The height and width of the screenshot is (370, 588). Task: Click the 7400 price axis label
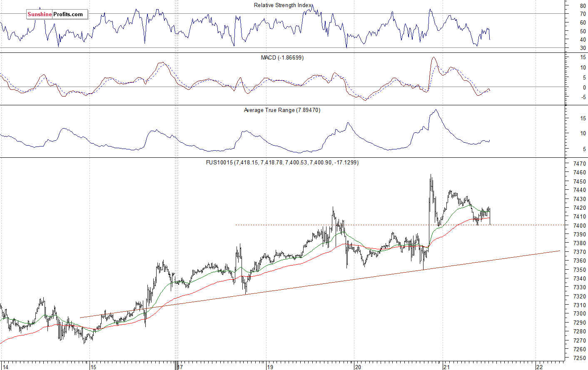pyautogui.click(x=580, y=226)
